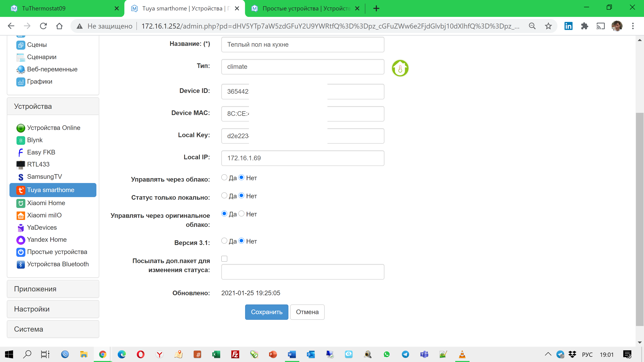
Task: Select the Yandex Home integration
Action: point(46,239)
